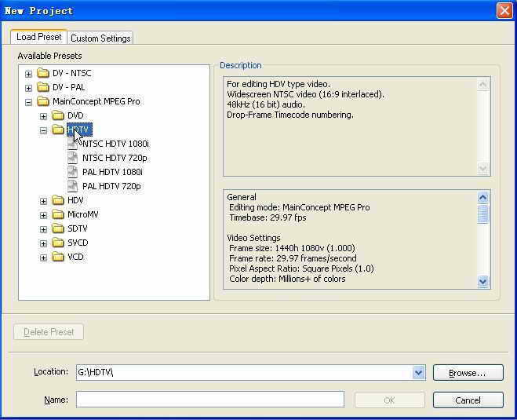Select the NTSC HDTV 1080i preset icon

[73, 144]
